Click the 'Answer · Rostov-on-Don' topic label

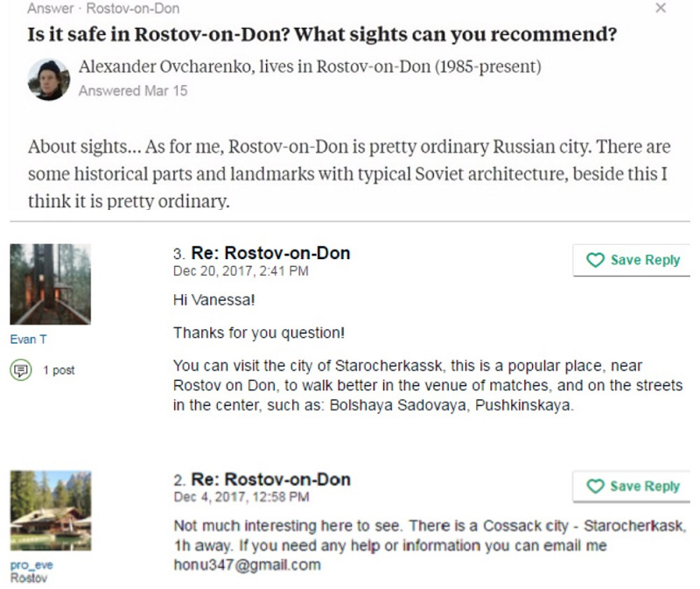(x=103, y=9)
